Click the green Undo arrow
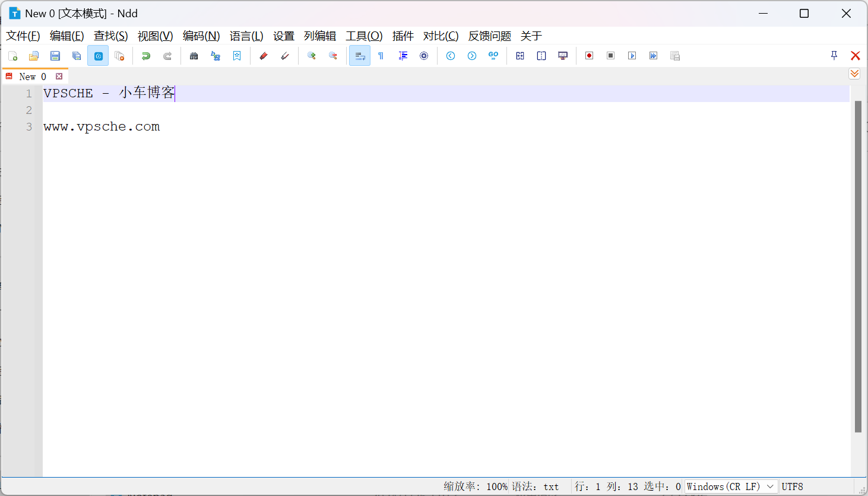868x496 pixels. point(146,56)
